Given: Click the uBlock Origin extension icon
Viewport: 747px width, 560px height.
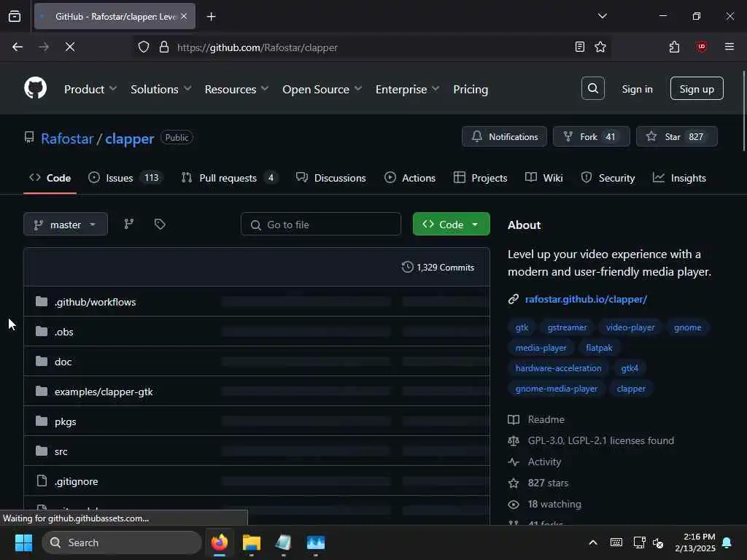Looking at the screenshot, I should pos(701,47).
